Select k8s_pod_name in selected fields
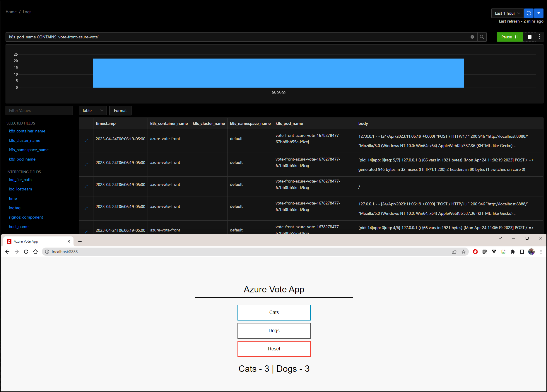The width and height of the screenshot is (547, 392). coord(22,159)
